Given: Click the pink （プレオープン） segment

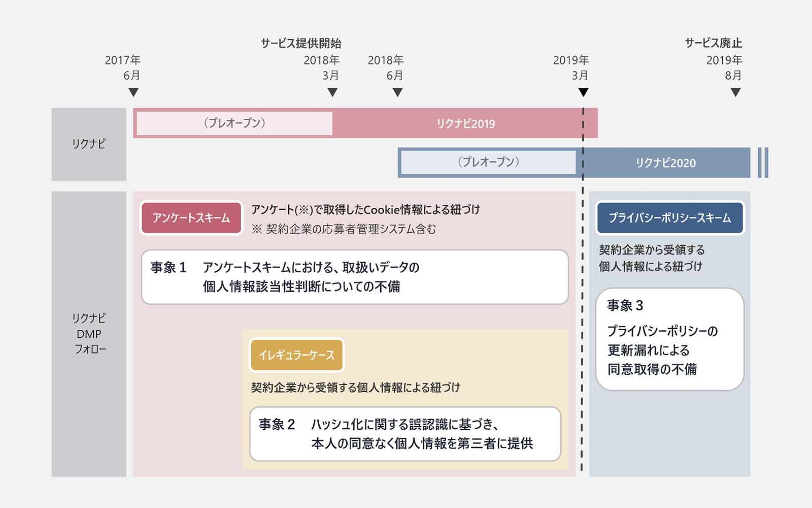Looking at the screenshot, I should [234, 123].
